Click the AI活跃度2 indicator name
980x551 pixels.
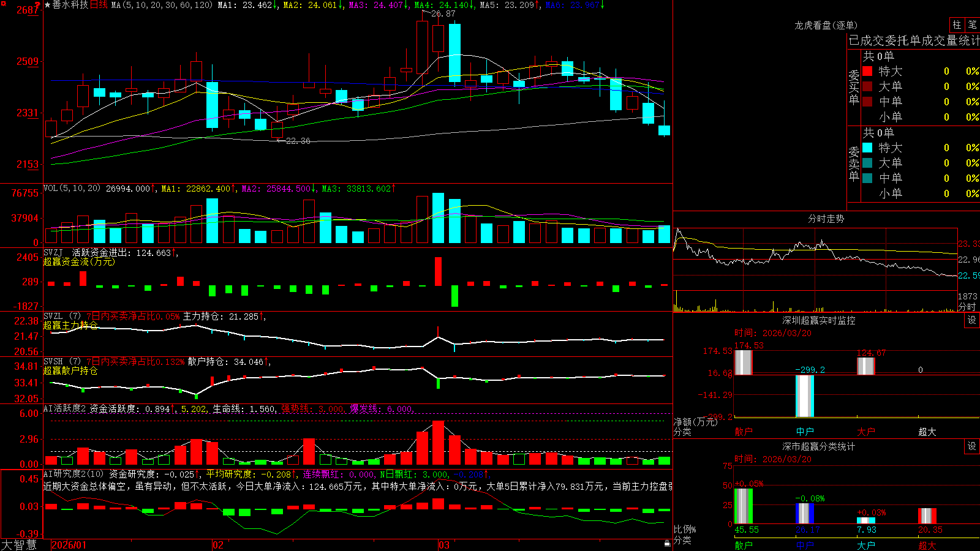tap(64, 408)
